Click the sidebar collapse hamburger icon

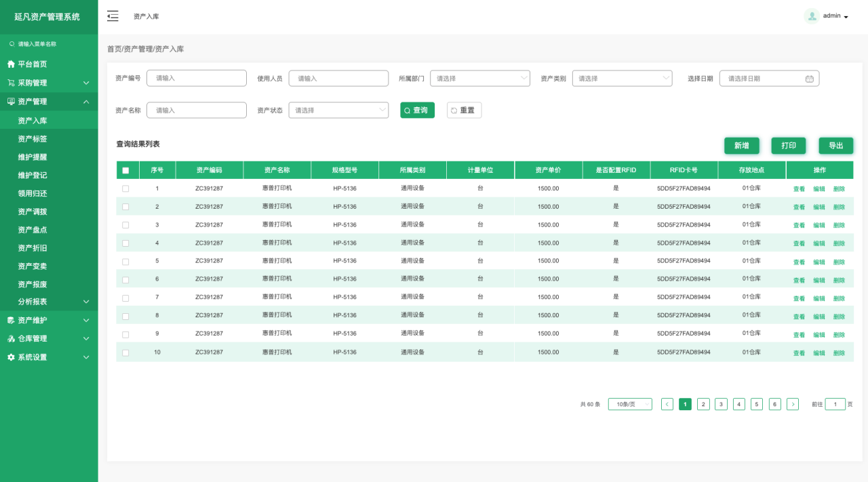point(113,16)
